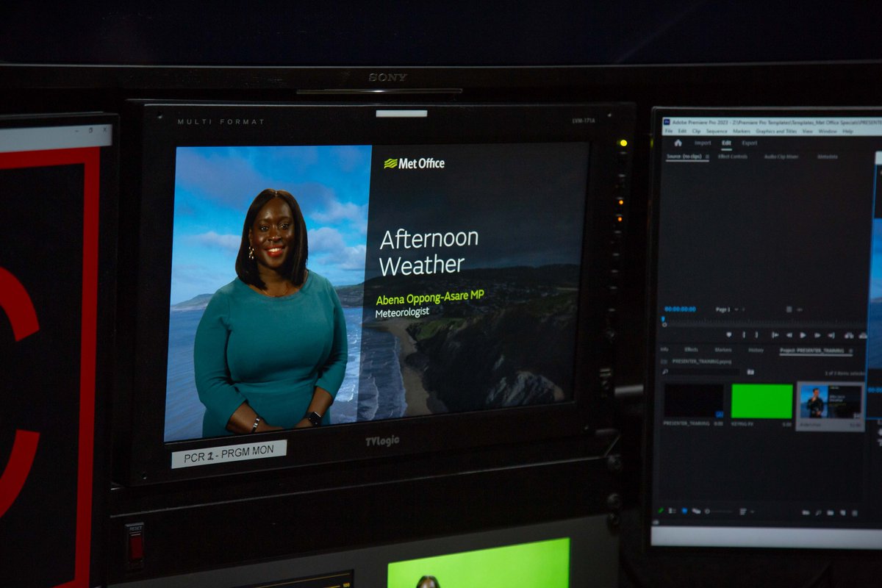Switch Project panel to Freeform view
This screenshot has height=588, width=882.
point(696,512)
